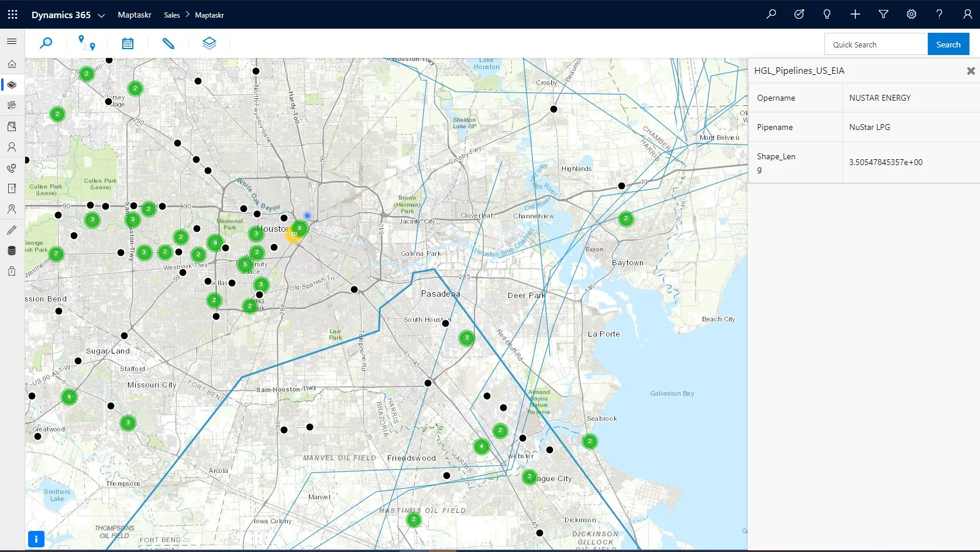The width and height of the screenshot is (980, 552).
Task: Select the 3.50547845357e+00 shape length value
Action: (886, 162)
